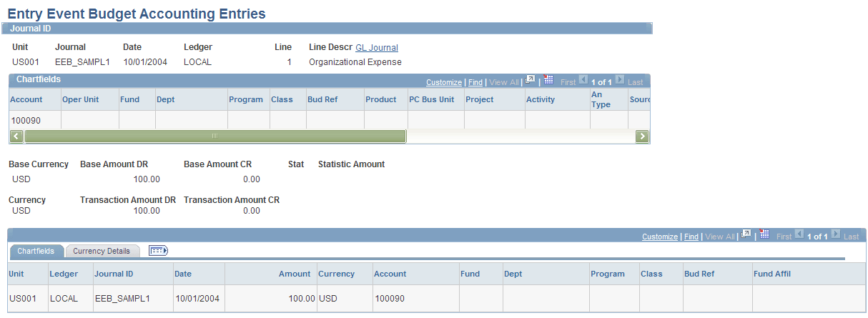Find in the lower accounting entries grid
The width and height of the screenshot is (868, 318).
[691, 237]
